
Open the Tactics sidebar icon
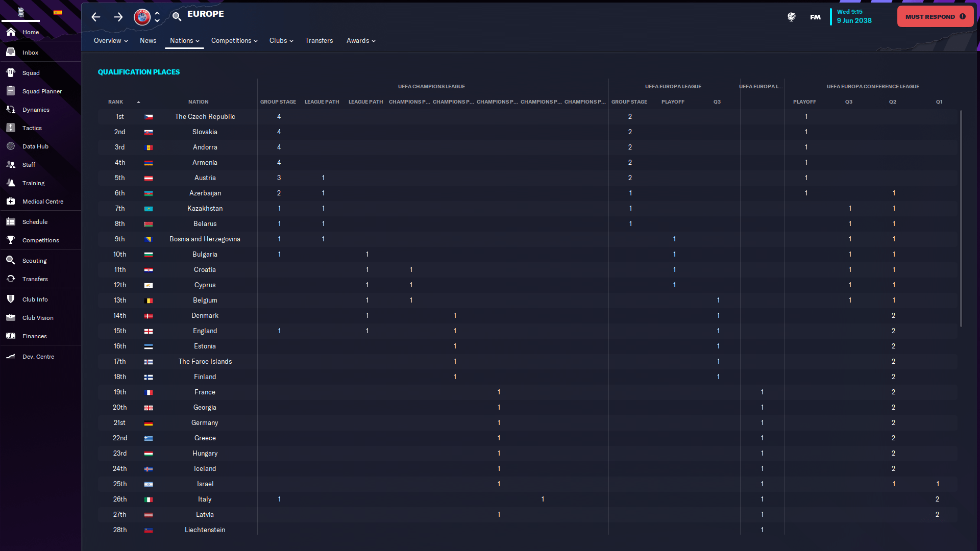coord(11,128)
